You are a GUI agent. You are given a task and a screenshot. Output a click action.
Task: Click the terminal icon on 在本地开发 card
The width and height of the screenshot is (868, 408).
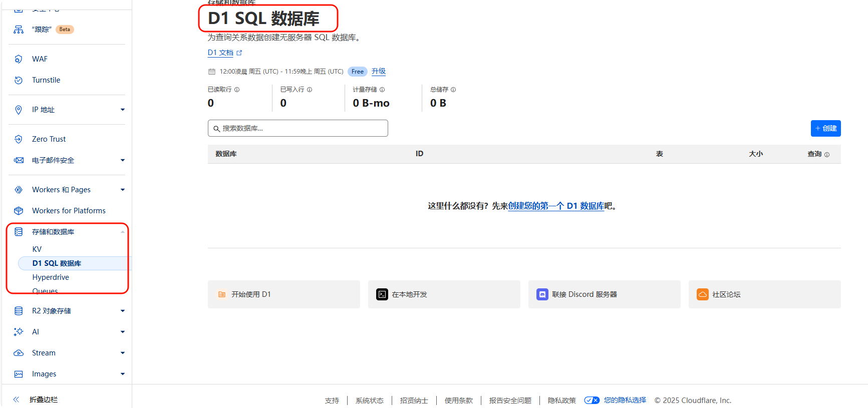pos(382,294)
